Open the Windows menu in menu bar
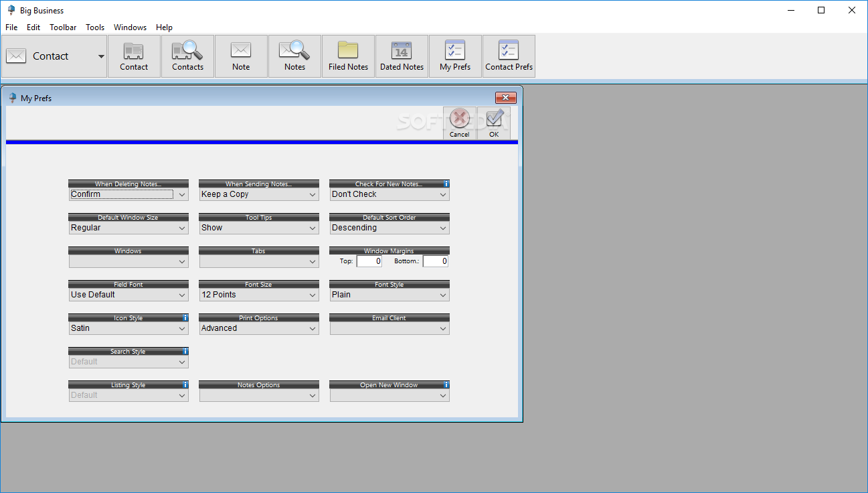The image size is (868, 493). pyautogui.click(x=130, y=27)
